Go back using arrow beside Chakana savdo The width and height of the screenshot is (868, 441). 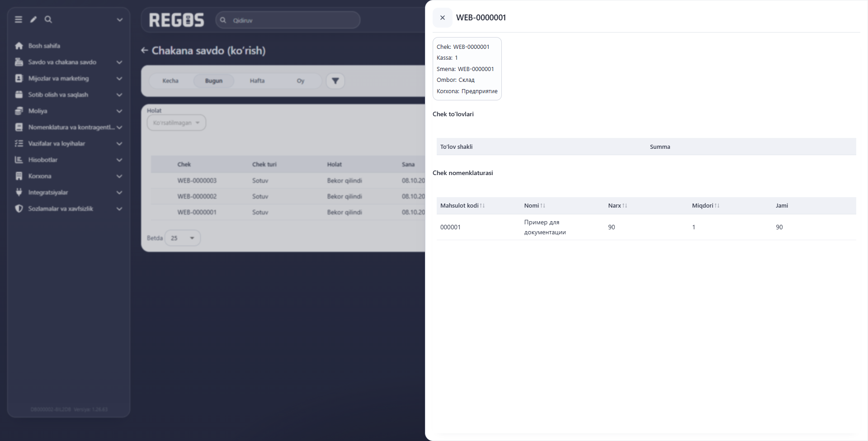(x=145, y=50)
